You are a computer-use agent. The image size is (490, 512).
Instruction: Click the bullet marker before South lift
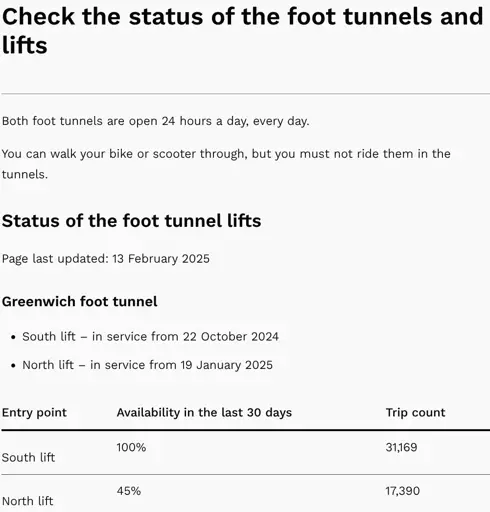(13, 337)
